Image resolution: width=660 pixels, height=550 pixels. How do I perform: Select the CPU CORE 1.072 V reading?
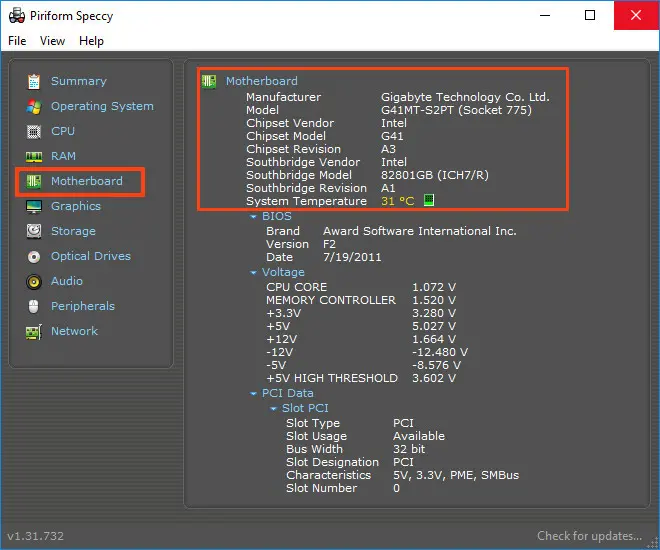pos(434,287)
